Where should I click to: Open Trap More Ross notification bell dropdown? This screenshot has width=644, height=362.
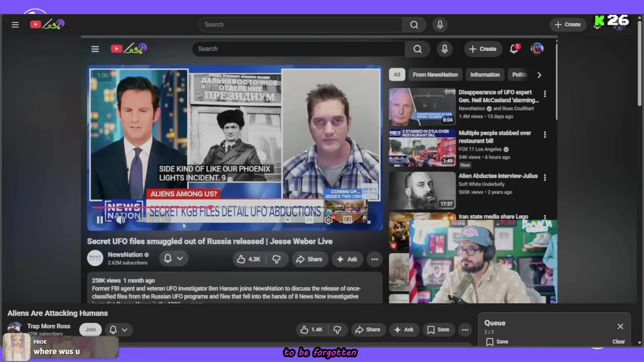(x=118, y=329)
